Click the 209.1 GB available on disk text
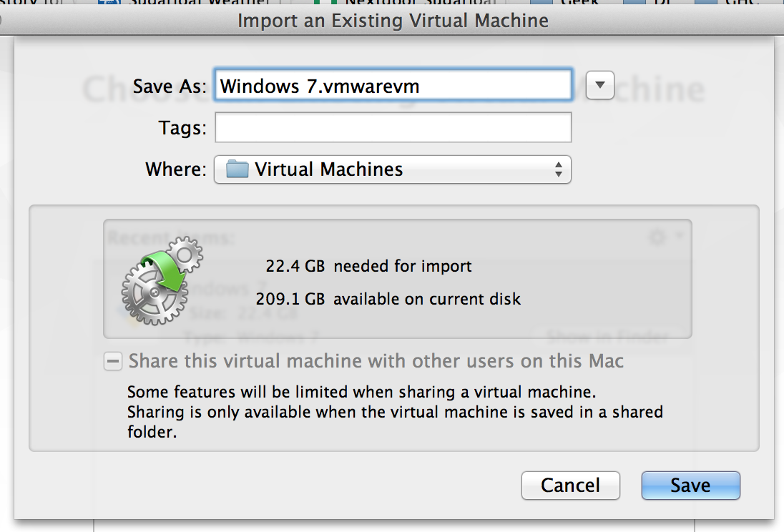This screenshot has height=532, width=784. pyautogui.click(x=388, y=299)
